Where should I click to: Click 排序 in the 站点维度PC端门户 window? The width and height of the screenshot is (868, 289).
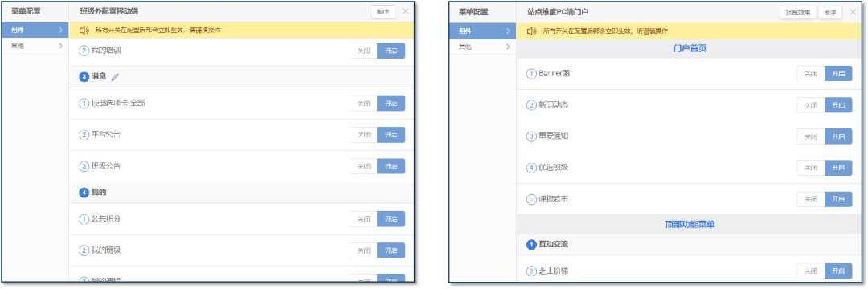[x=829, y=12]
